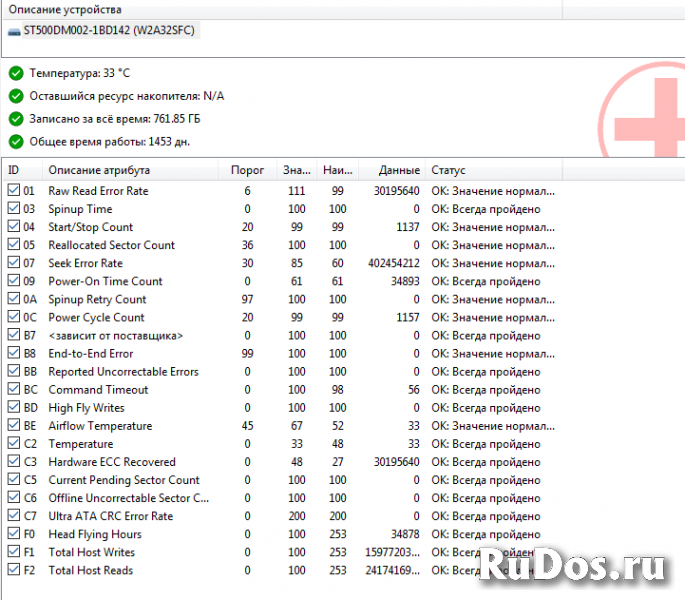Click the green check icon next to Температура
This screenshot has width=685, height=600.
tap(15, 74)
